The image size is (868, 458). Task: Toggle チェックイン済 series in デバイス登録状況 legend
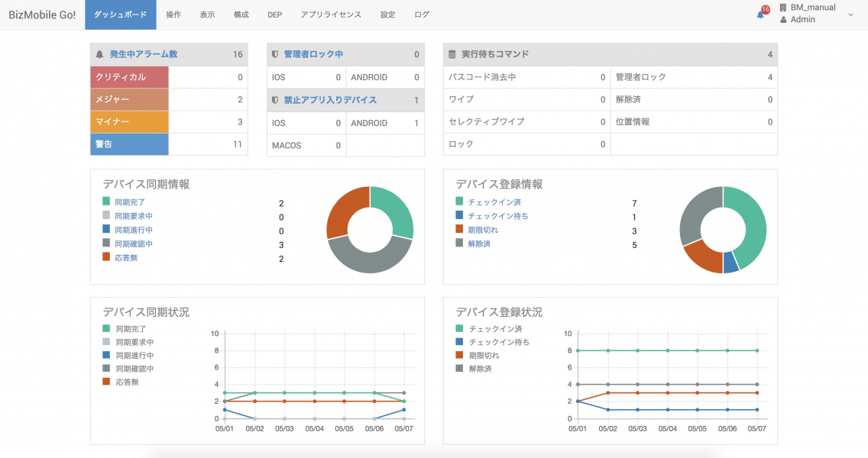[x=489, y=328]
